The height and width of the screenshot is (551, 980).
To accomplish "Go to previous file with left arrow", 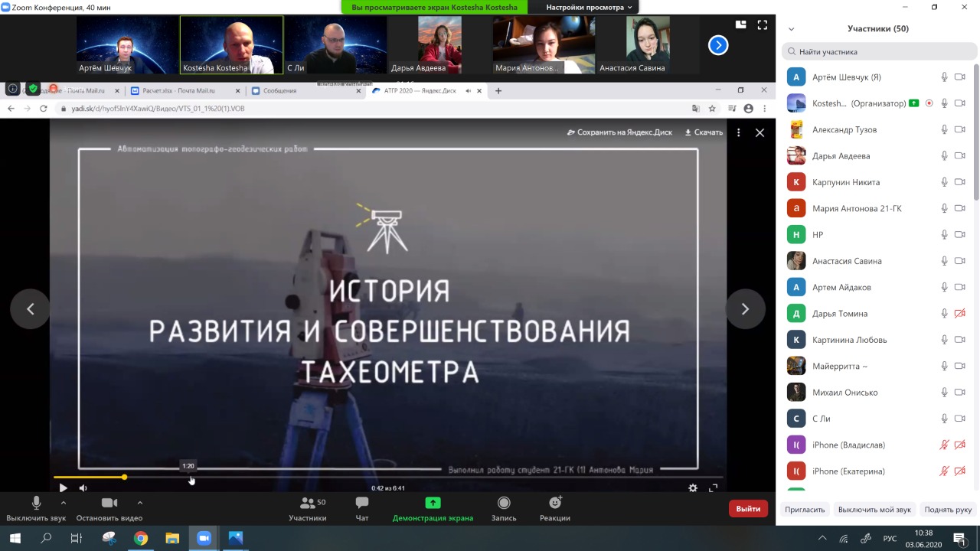I will 31,309.
